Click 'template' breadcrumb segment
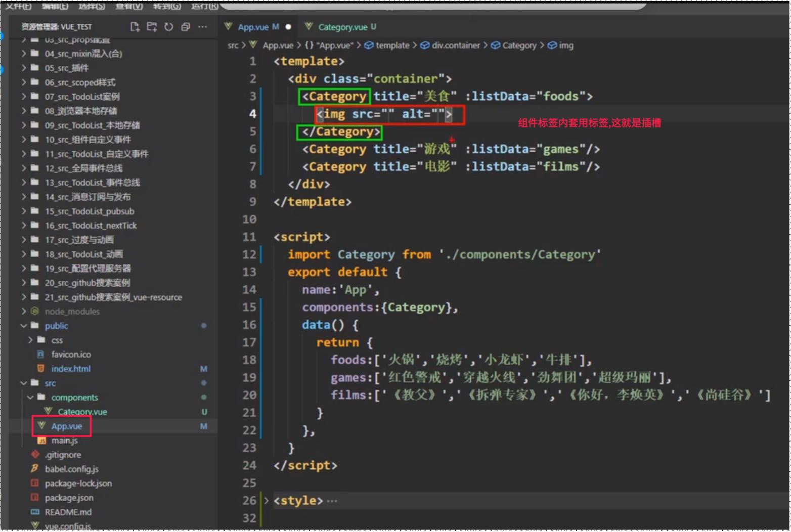This screenshot has height=532, width=791. click(x=392, y=46)
